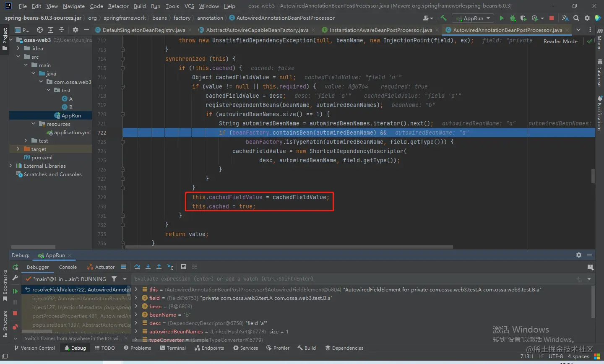The image size is (604, 364).
Task: Hide the Project tool window
Action: pos(86,30)
